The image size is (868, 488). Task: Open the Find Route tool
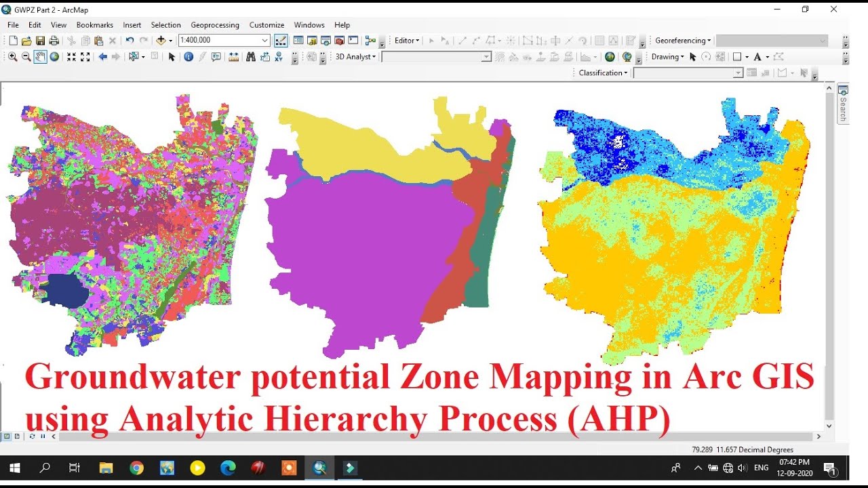pos(264,57)
